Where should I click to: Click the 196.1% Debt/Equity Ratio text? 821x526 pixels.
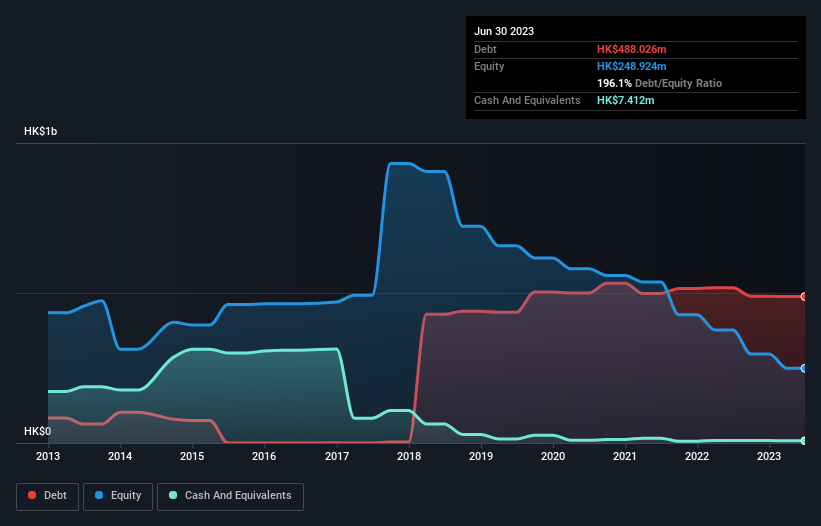coord(659,83)
